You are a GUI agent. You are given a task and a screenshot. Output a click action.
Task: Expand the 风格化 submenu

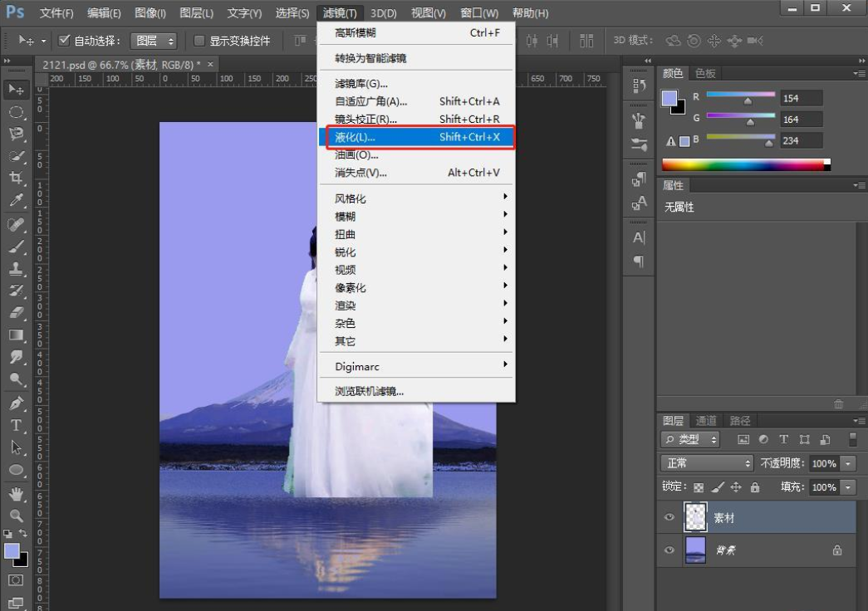tap(416, 198)
